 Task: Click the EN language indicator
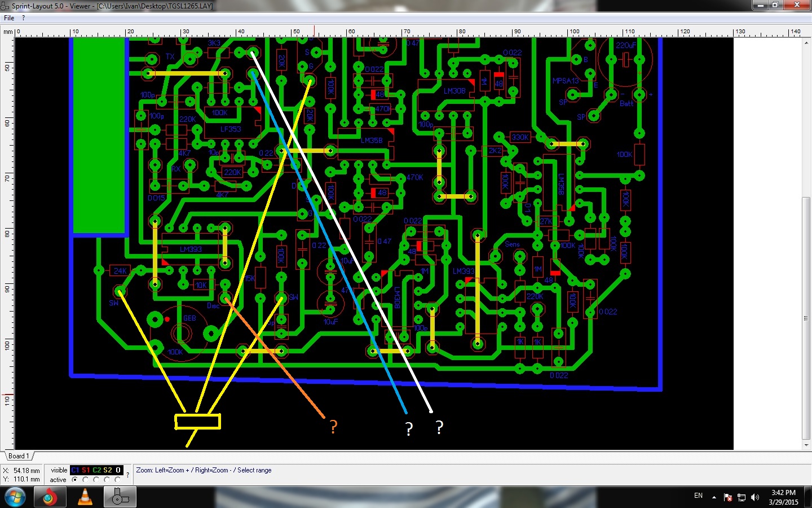698,496
